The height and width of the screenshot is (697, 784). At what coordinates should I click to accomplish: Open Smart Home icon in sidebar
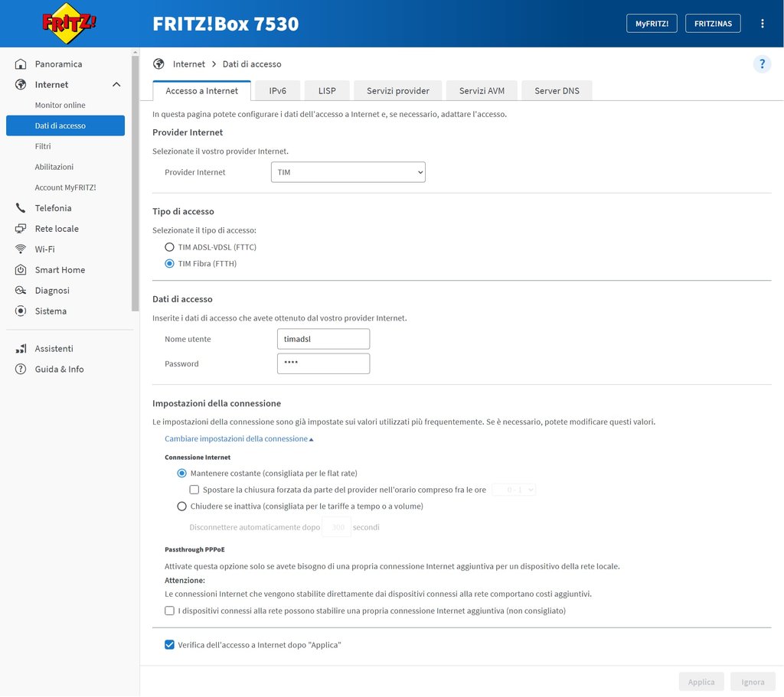point(21,270)
